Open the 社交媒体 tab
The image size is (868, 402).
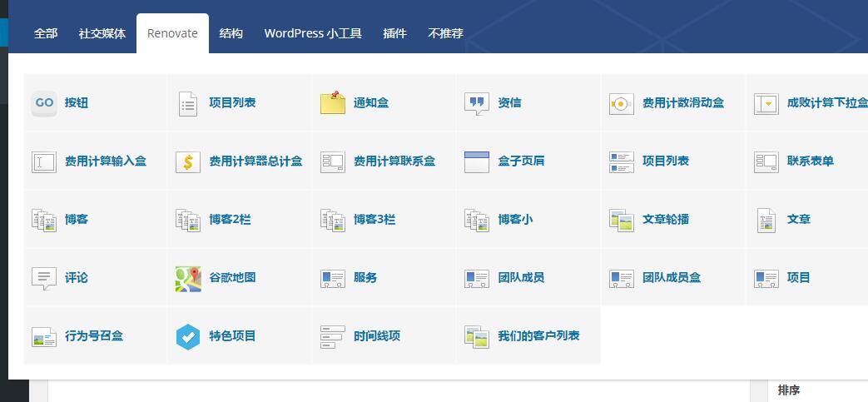pos(102,33)
